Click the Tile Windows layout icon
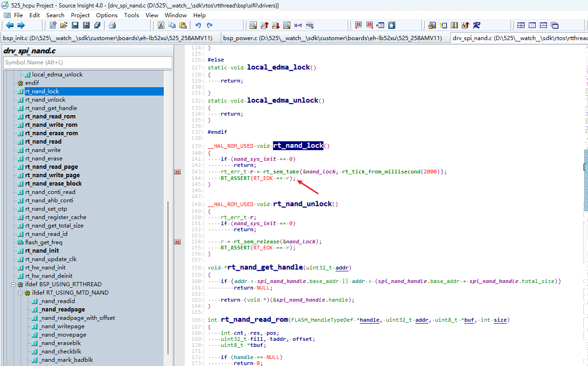The height and width of the screenshot is (366, 588). point(521,25)
